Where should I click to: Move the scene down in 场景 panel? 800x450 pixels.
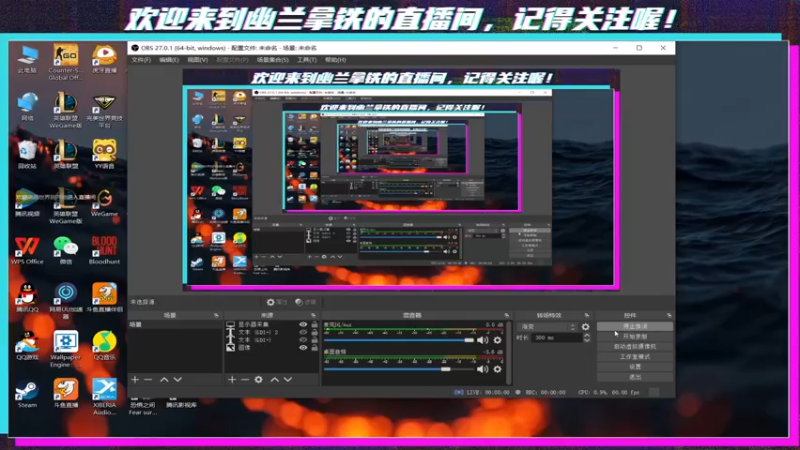coord(178,380)
